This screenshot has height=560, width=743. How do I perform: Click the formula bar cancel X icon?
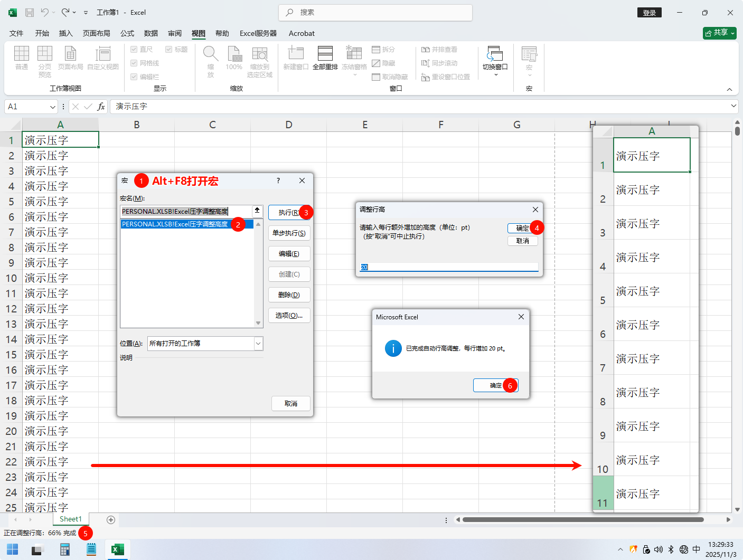tap(76, 107)
